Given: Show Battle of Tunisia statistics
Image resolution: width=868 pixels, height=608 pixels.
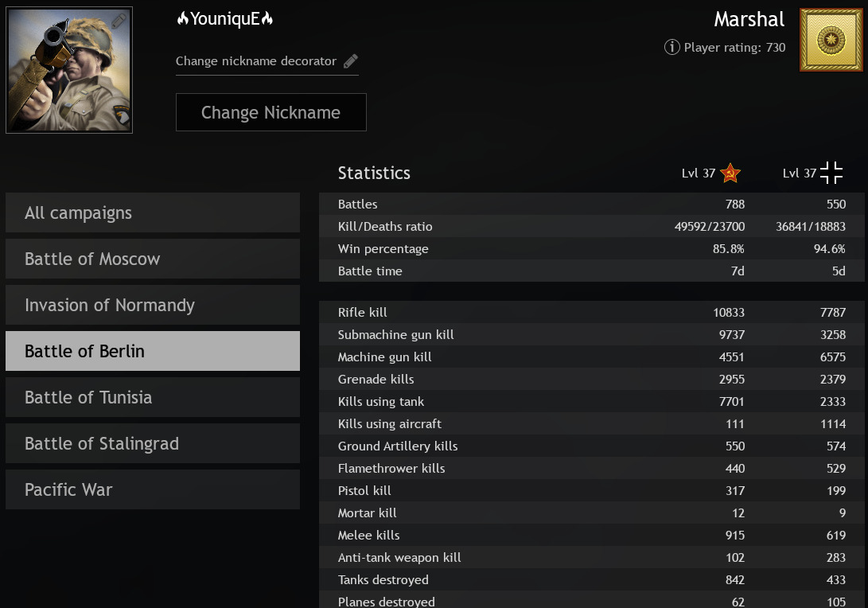Looking at the screenshot, I should coord(153,398).
